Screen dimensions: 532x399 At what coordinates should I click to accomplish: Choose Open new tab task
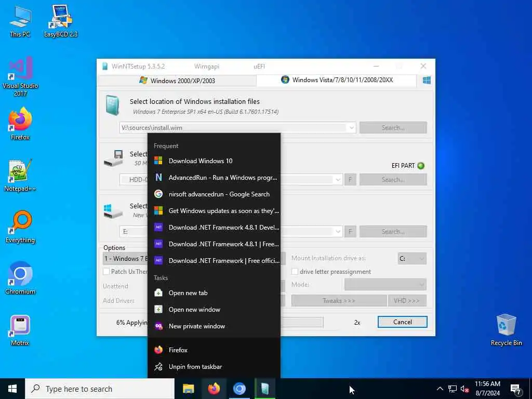point(214,293)
